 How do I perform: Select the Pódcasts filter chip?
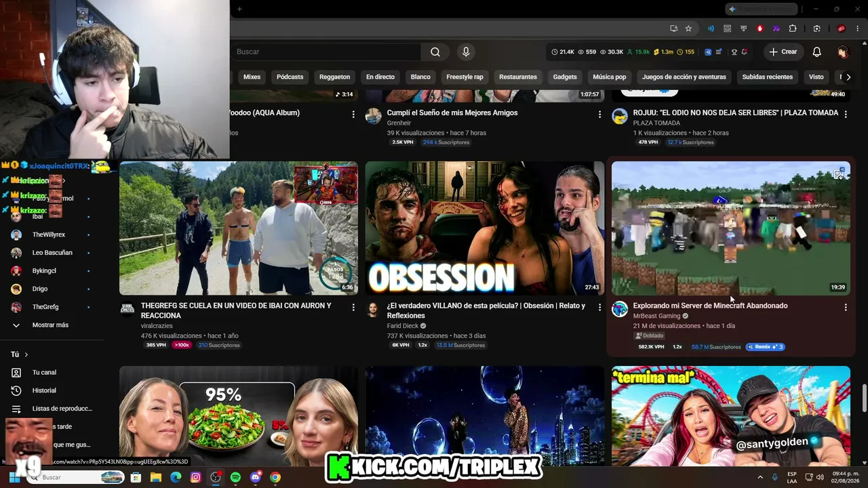click(x=290, y=77)
